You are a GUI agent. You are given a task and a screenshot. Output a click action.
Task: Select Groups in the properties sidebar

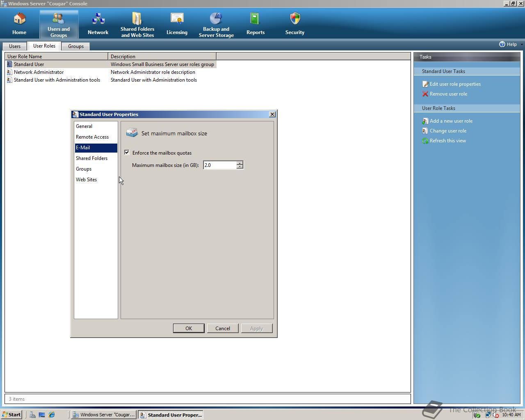[96, 169]
